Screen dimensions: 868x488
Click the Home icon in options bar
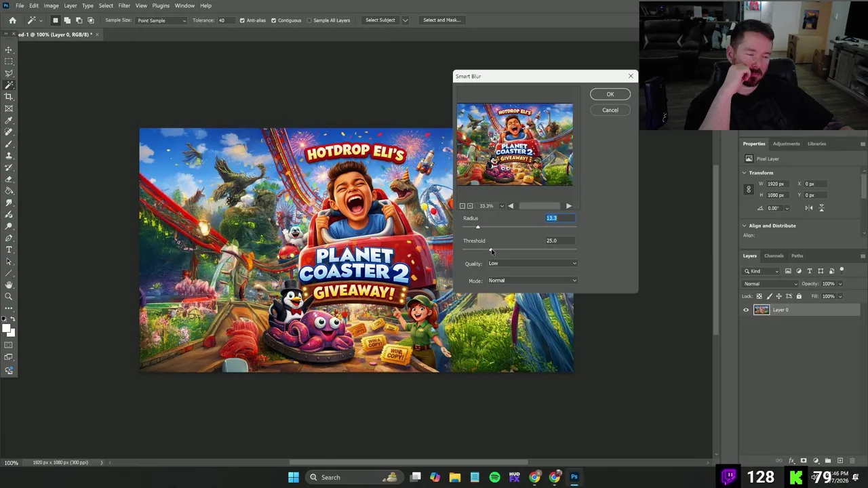pyautogui.click(x=12, y=20)
